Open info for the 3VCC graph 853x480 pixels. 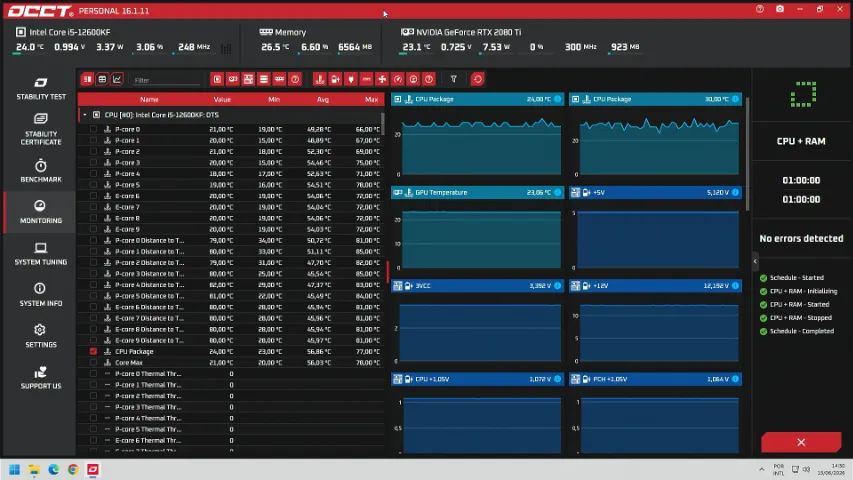(x=558, y=285)
